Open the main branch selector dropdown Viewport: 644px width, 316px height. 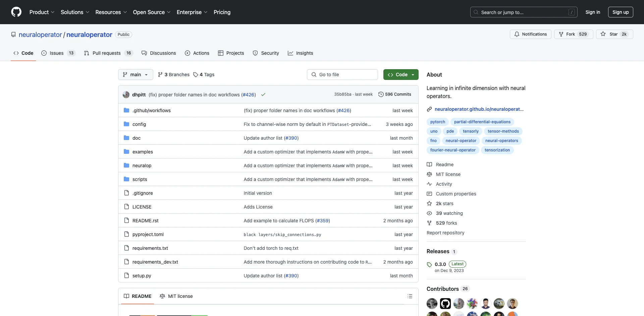(136, 75)
